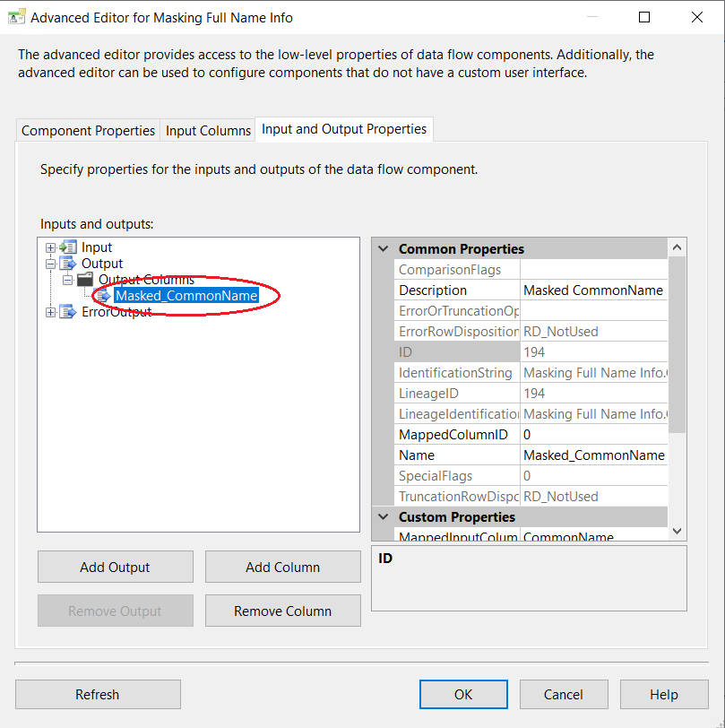Click the ErrorOutput node icon
The width and height of the screenshot is (725, 728).
68,312
